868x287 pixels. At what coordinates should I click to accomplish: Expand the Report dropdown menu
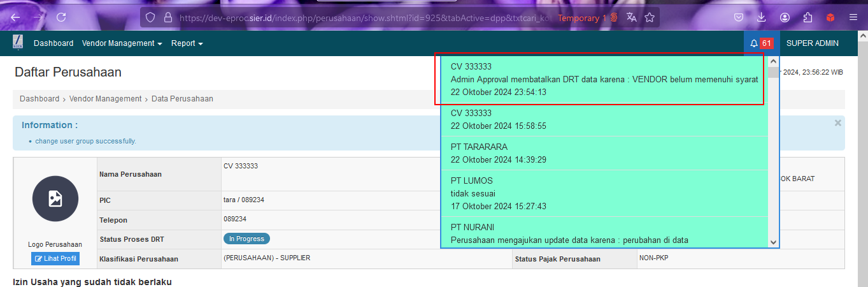[x=187, y=43]
